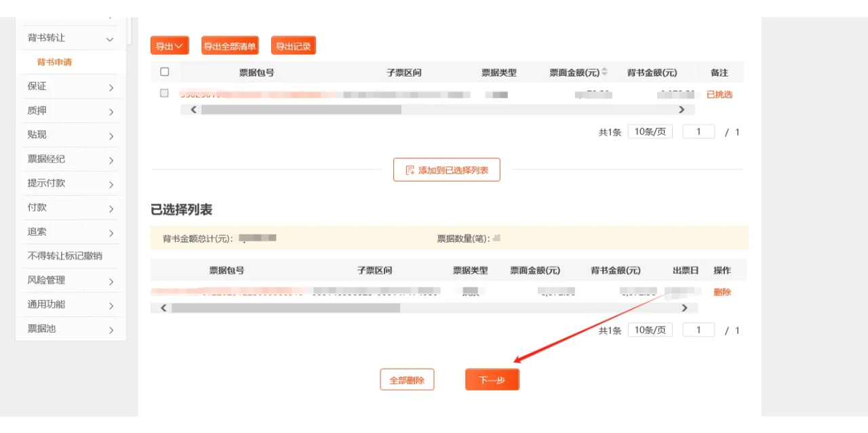Screen dimensions: 868x433
Task: Expand the 保证 menu chevron
Action: pyautogui.click(x=111, y=87)
